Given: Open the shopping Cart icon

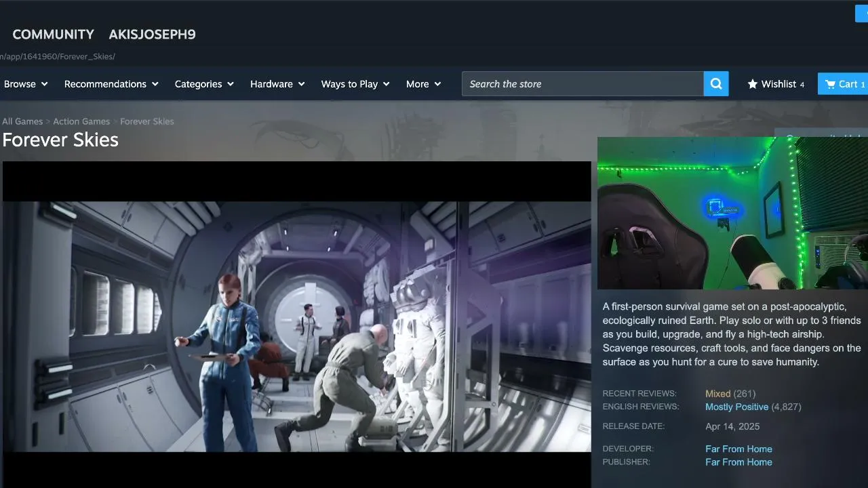Looking at the screenshot, I should (830, 84).
